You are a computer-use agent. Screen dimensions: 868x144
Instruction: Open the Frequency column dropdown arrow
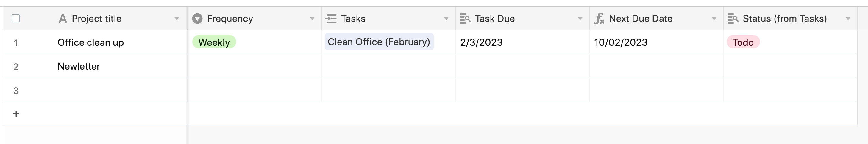tap(312, 18)
